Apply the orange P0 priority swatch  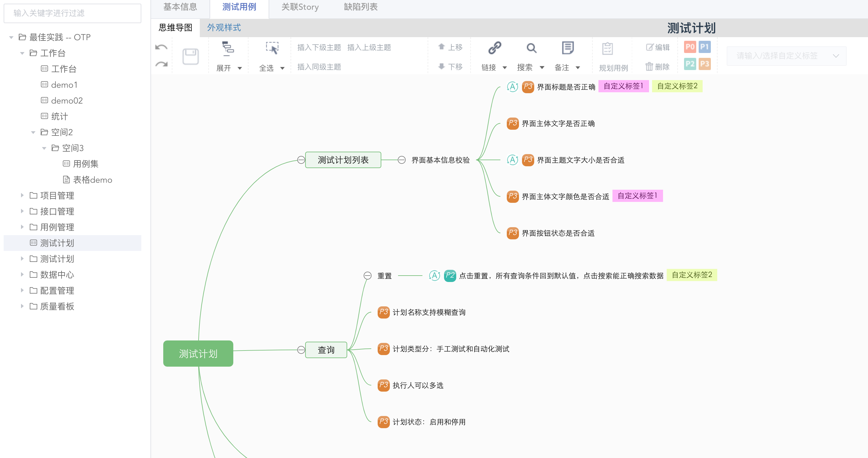pyautogui.click(x=690, y=47)
